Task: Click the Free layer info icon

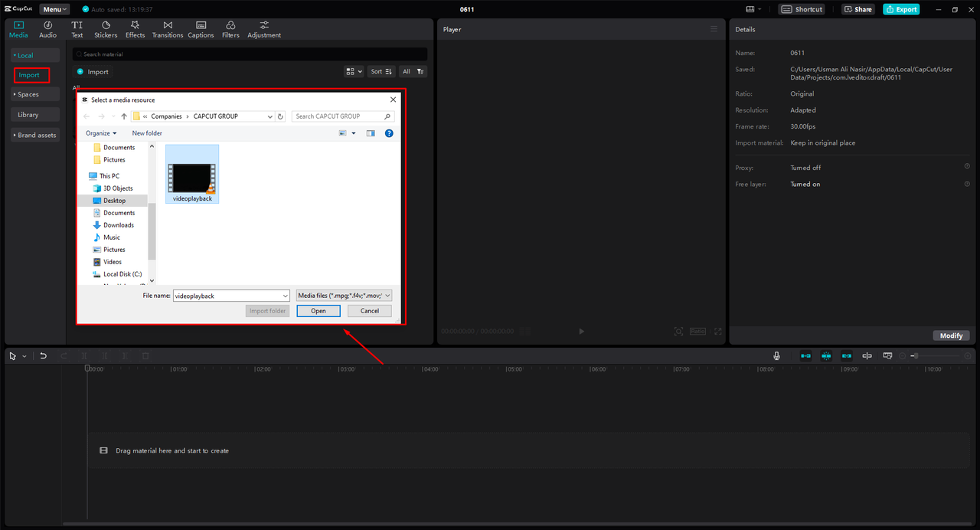Action: click(967, 184)
